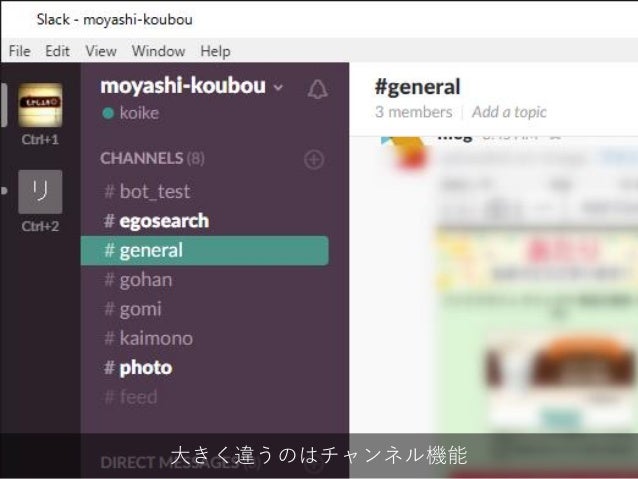Open the View menu
Image resolution: width=638 pixels, height=479 pixels.
tap(101, 51)
